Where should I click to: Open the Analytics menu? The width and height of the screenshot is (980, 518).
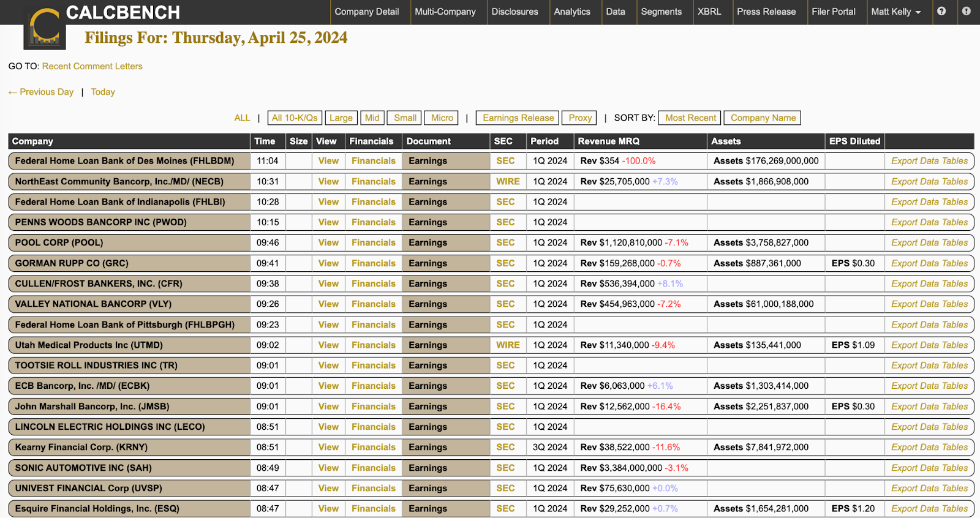click(572, 12)
